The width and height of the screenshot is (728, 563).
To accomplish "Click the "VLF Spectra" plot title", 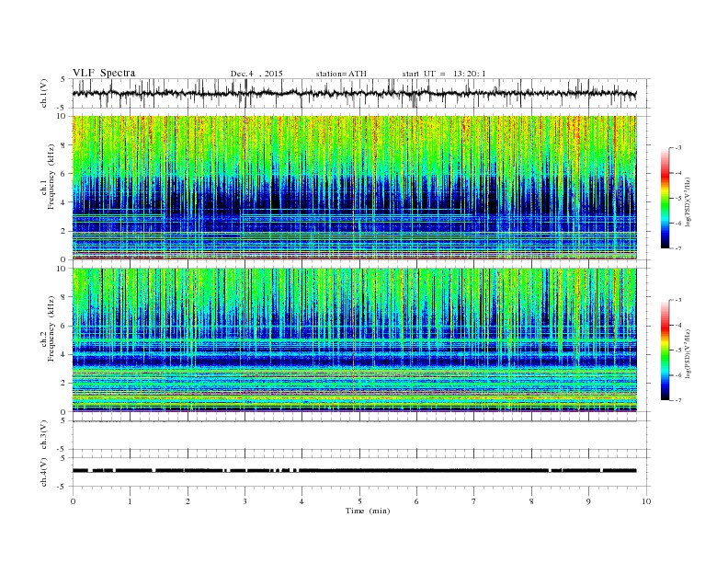I will pyautogui.click(x=104, y=73).
